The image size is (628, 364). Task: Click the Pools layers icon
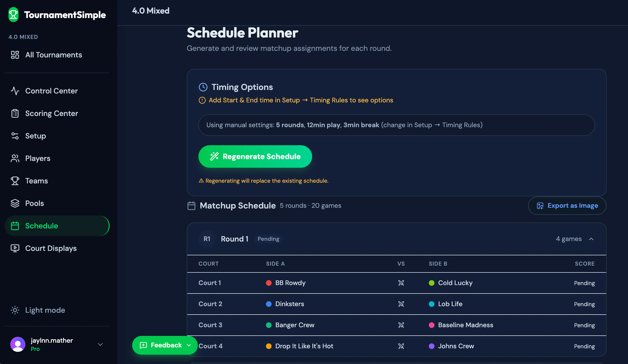click(x=15, y=203)
